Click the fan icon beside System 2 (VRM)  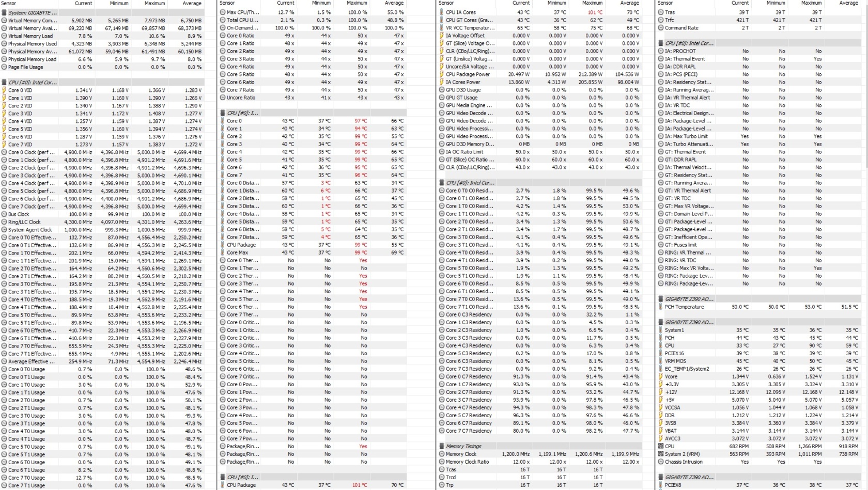click(661, 454)
